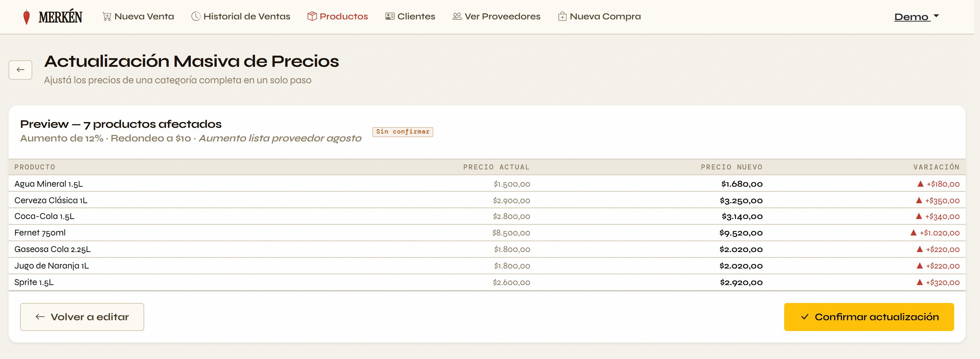Open the Demo user dropdown
980x359 pixels.
pyautogui.click(x=917, y=17)
